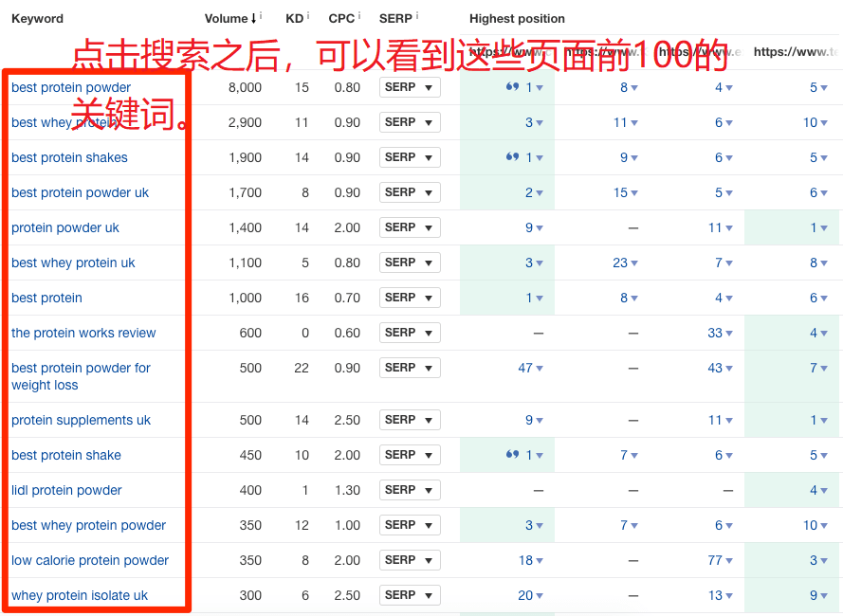The width and height of the screenshot is (843, 616).
Task: Click the info icon beside SERP header
Action: [x=417, y=16]
